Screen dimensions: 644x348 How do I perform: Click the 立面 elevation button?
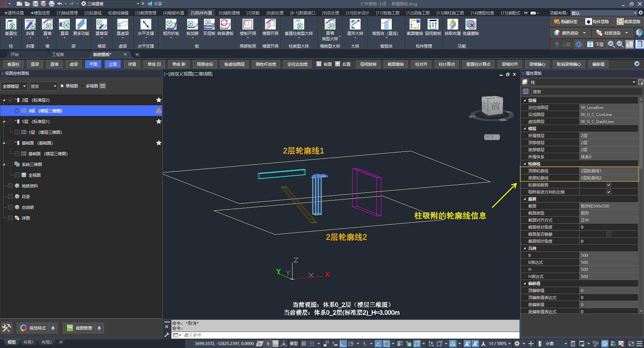pyautogui.click(x=113, y=64)
